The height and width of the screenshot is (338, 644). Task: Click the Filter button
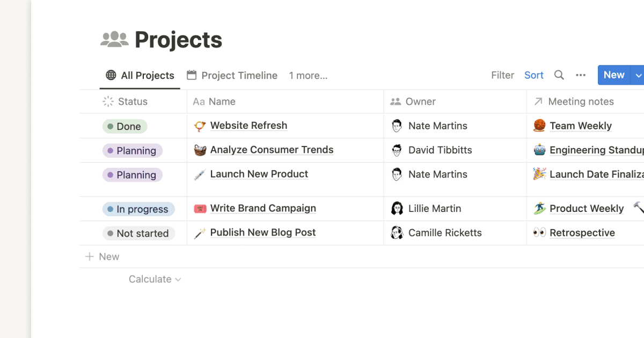click(502, 75)
